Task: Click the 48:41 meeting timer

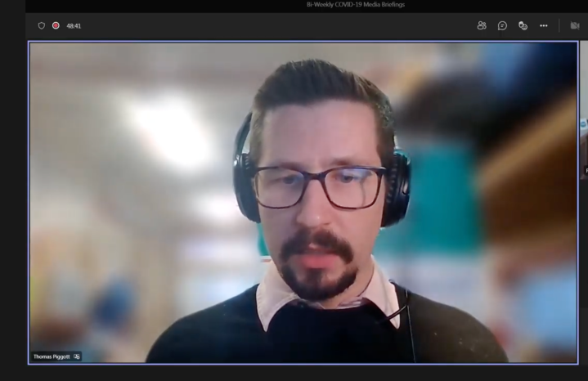Action: click(x=74, y=25)
